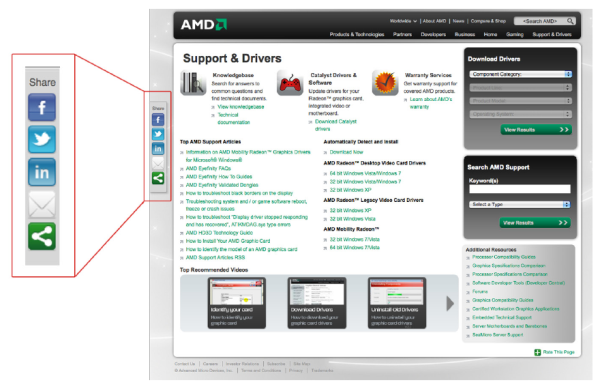Open the AMD Support Articles RSS link
This screenshot has height=389, width=601.
[x=215, y=258]
